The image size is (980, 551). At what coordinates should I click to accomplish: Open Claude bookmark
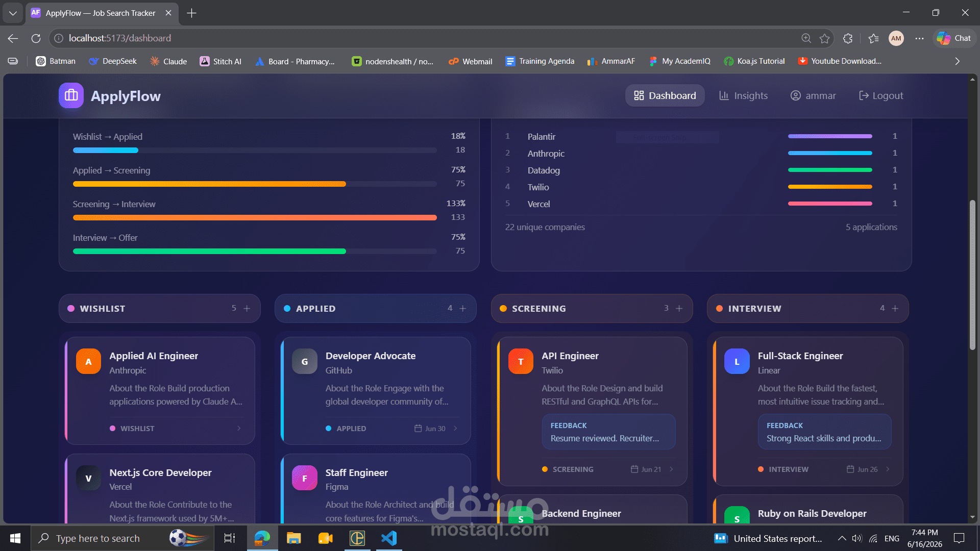click(x=168, y=61)
